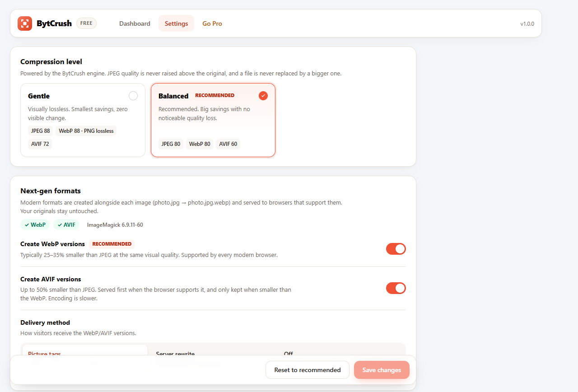Click the RECOMMENDED tag beside Balanced
Viewport: 578px width, 392px height.
click(215, 96)
